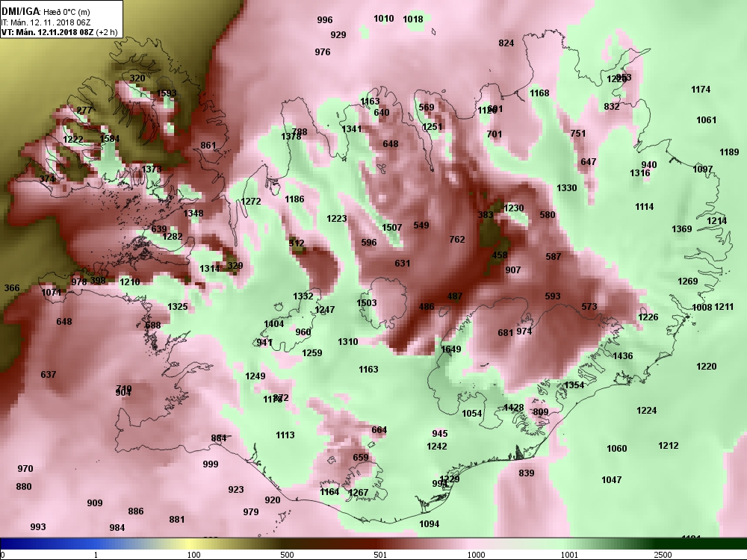
Task: Click the height value 487
Action: 455,296
